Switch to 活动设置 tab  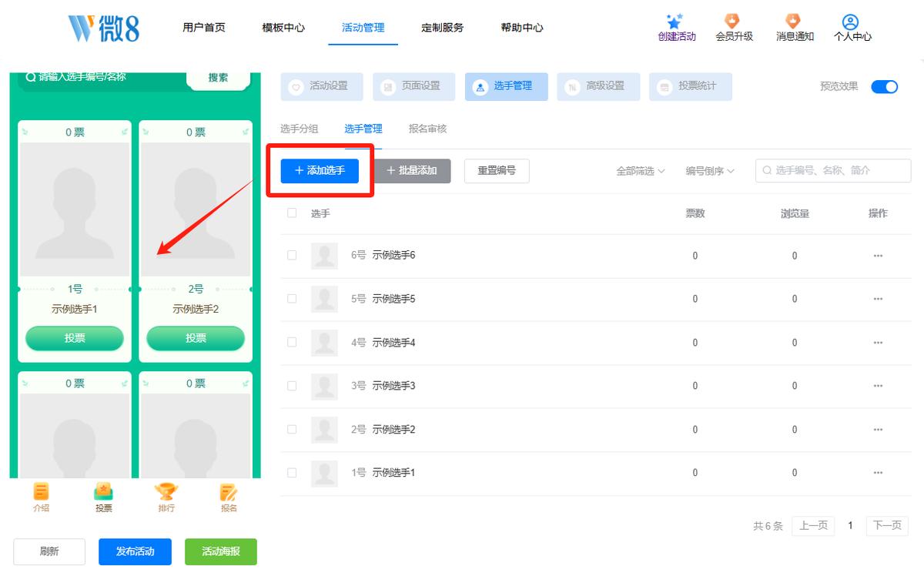coord(322,86)
